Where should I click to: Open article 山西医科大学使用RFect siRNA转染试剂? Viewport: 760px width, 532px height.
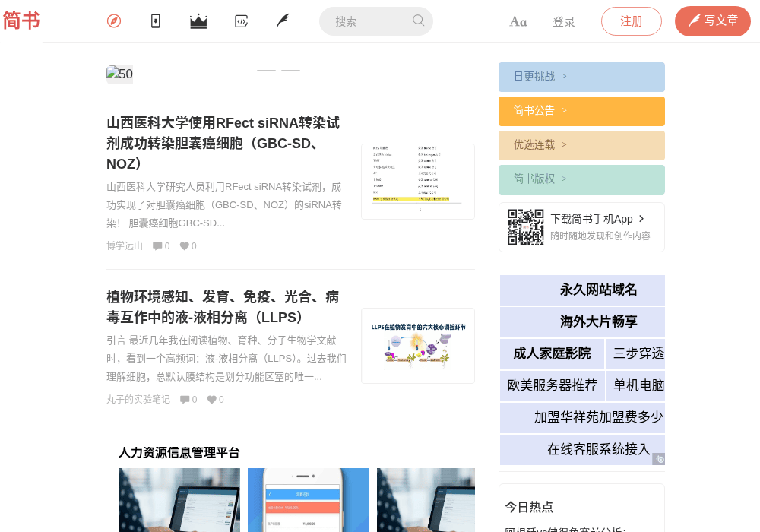pos(223,144)
